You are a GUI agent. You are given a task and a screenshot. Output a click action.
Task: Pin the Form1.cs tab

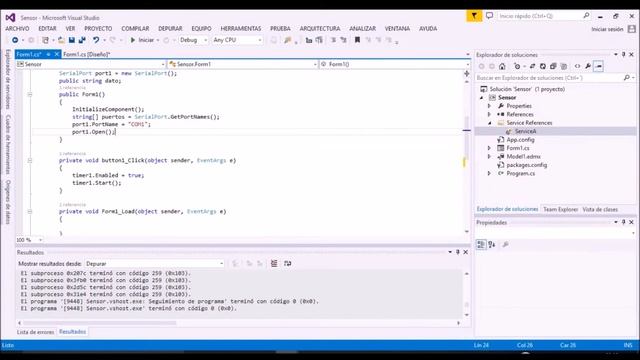(48, 54)
